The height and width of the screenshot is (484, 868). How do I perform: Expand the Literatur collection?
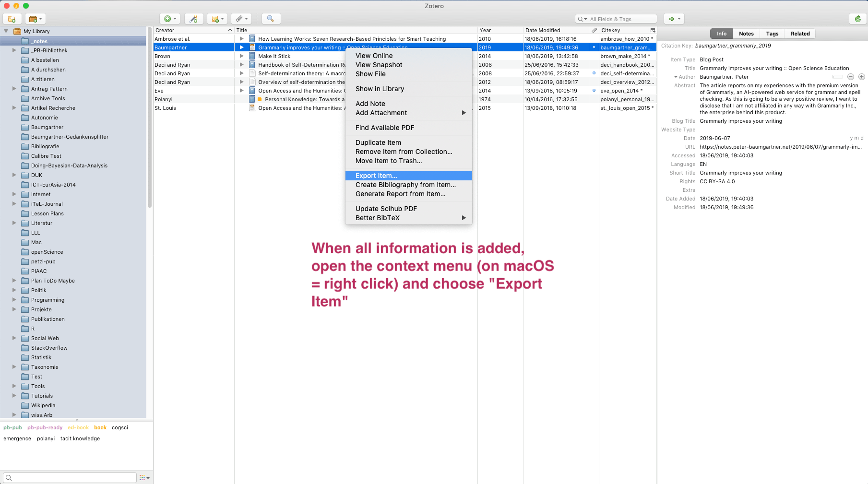tap(14, 223)
